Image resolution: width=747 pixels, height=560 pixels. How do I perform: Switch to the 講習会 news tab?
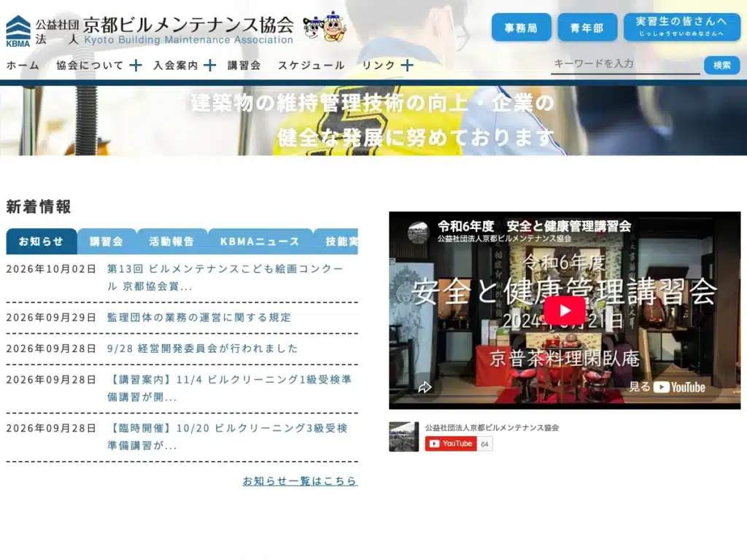tap(107, 241)
